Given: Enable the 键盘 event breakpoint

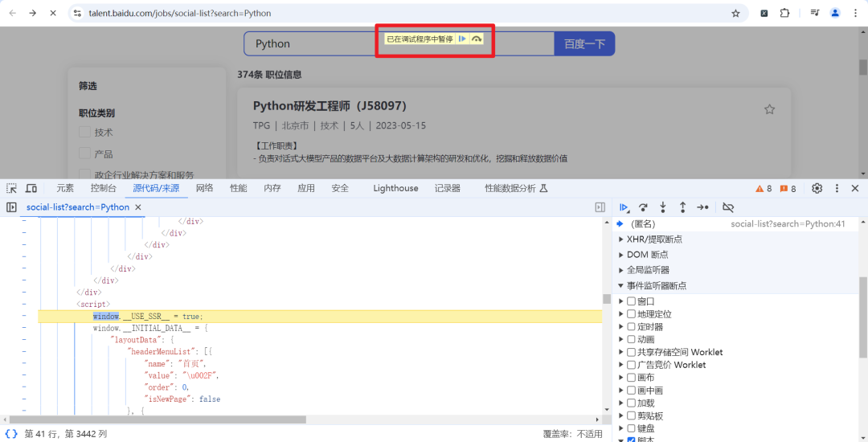Looking at the screenshot, I should coord(631,428).
